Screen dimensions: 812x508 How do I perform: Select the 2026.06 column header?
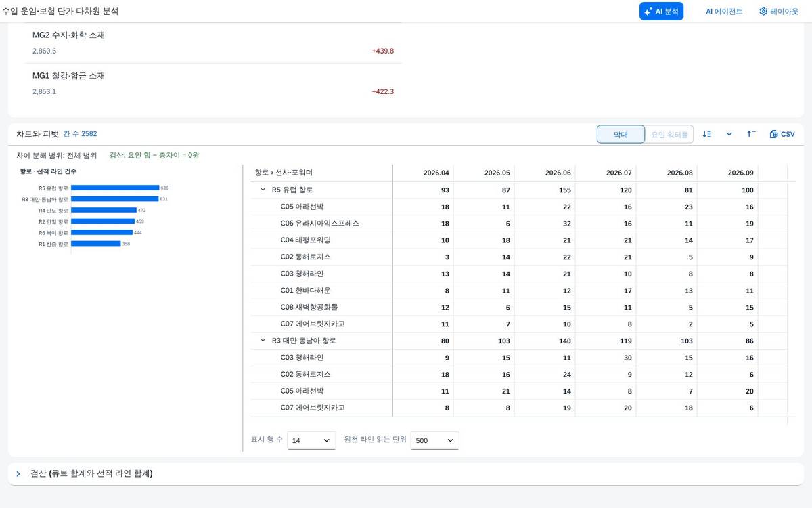545,173
